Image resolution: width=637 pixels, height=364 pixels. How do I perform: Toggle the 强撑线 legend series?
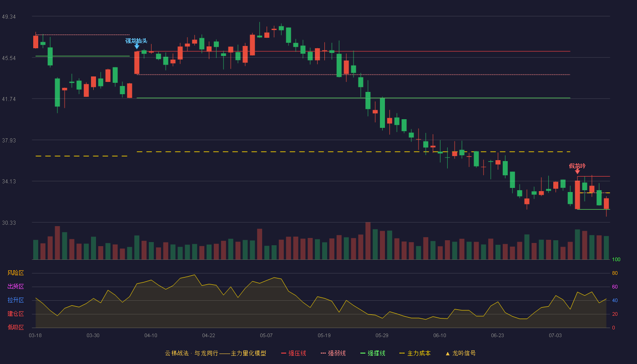click(x=373, y=353)
